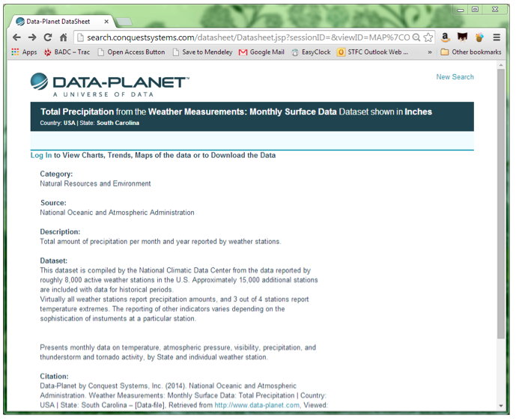The image size is (516, 420).
Task: Click the colorful extension icon beside the menu
Action: click(x=479, y=37)
